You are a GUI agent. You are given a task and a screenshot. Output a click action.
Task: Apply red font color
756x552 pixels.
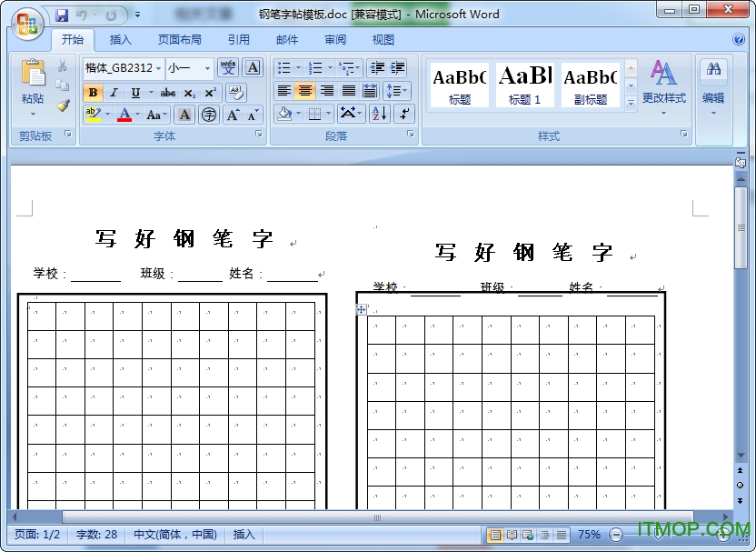click(124, 114)
